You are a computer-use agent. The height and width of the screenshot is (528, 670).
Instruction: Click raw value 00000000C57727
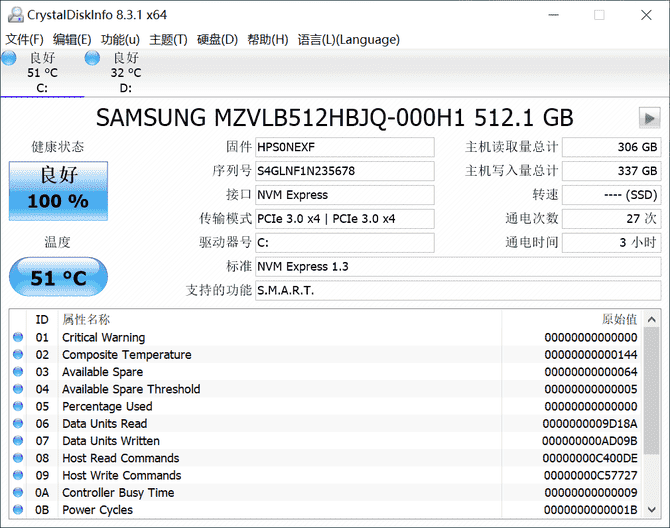click(x=590, y=475)
